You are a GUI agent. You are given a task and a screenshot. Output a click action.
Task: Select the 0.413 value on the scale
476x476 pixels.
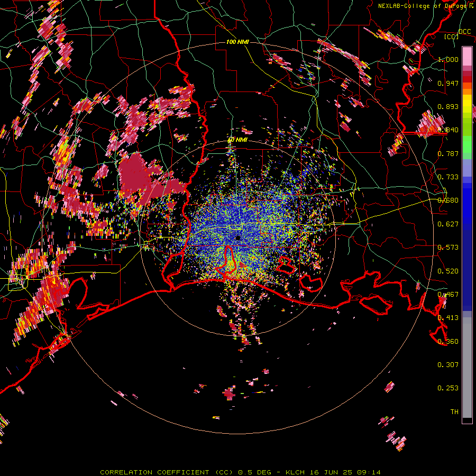448,318
